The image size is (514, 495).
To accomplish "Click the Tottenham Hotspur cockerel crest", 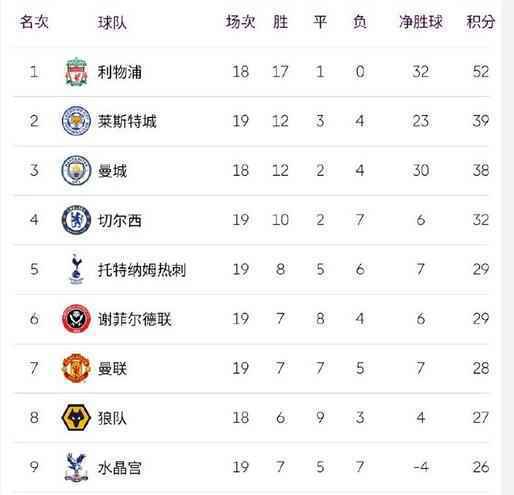I will [x=76, y=269].
